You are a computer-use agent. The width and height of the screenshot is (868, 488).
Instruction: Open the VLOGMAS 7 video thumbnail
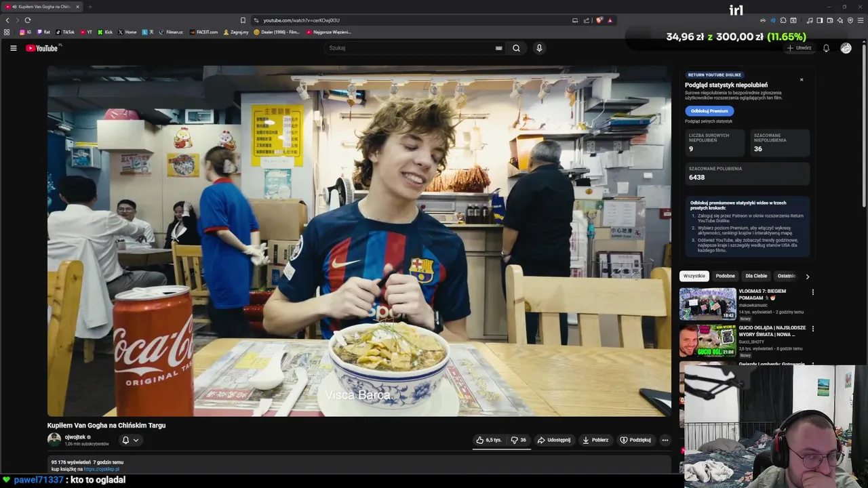(x=708, y=304)
